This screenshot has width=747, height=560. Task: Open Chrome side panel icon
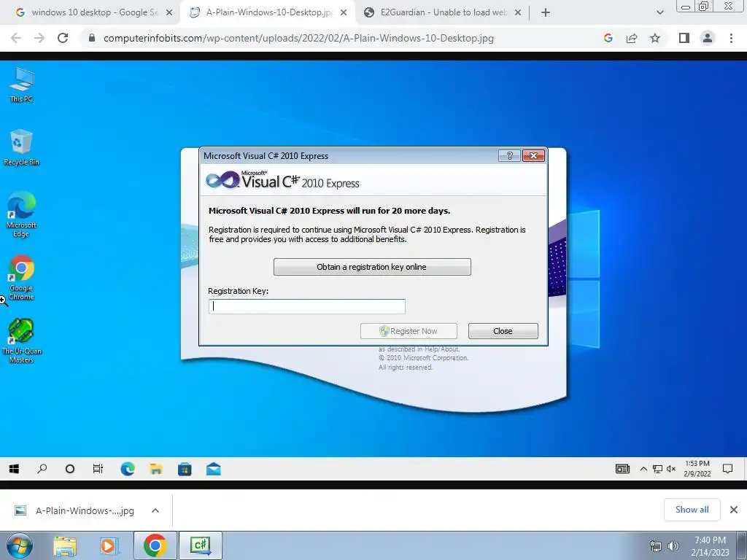click(x=684, y=38)
